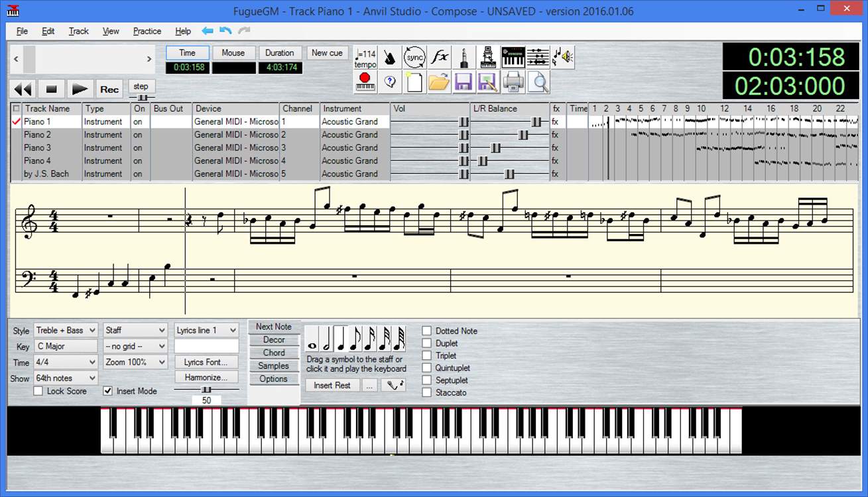Select the eighth note symbol
868x497 pixels.
(355, 339)
